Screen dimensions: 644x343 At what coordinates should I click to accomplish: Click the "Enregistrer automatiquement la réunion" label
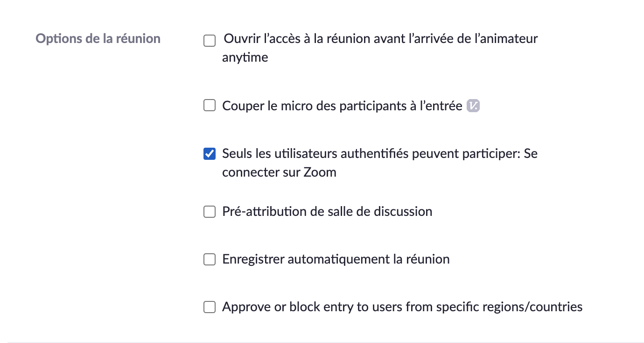[x=336, y=259]
